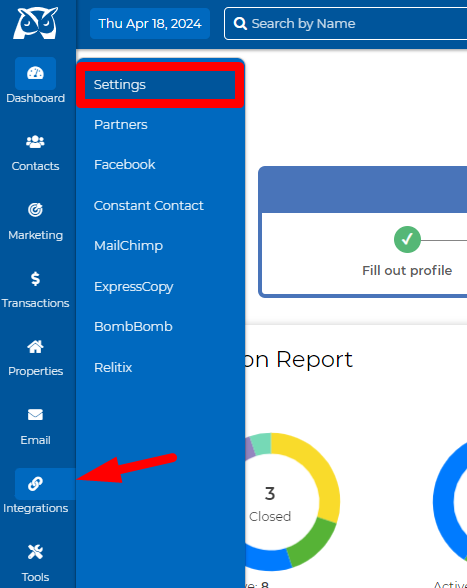Click the Integrations chain link icon

click(35, 484)
